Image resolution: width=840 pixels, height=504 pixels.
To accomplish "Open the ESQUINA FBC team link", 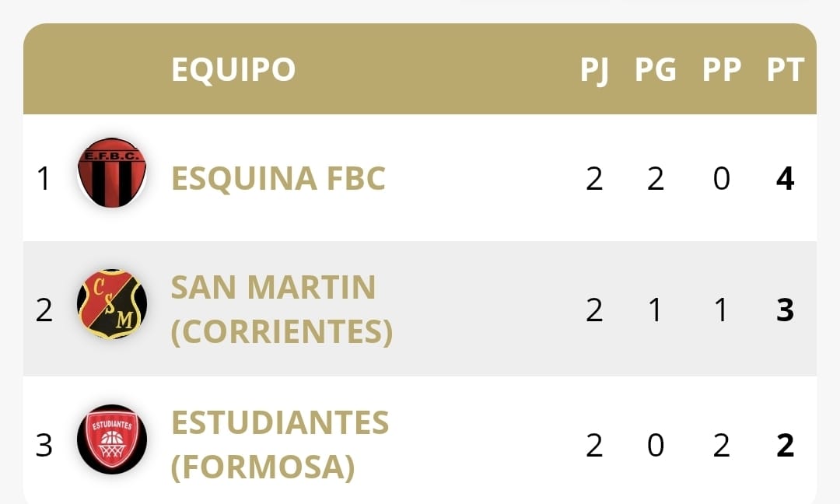I will (x=278, y=178).
